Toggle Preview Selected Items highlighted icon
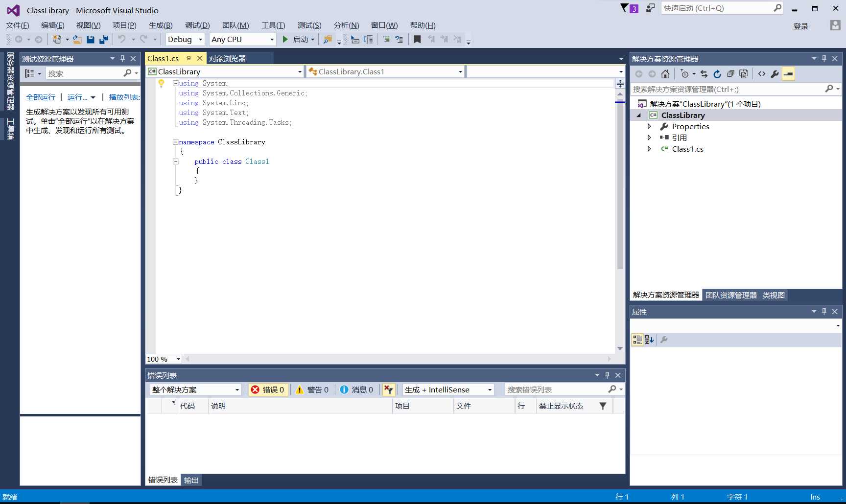The width and height of the screenshot is (846, 504). click(x=788, y=74)
